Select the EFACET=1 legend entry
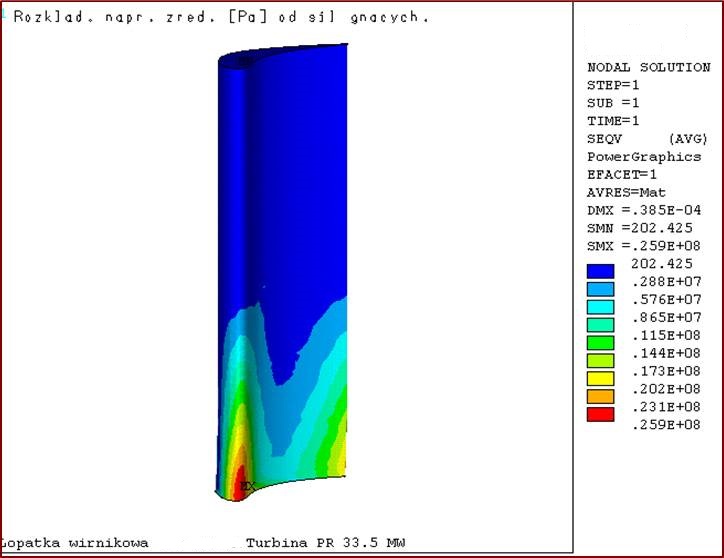This screenshot has height=558, width=724. (623, 175)
